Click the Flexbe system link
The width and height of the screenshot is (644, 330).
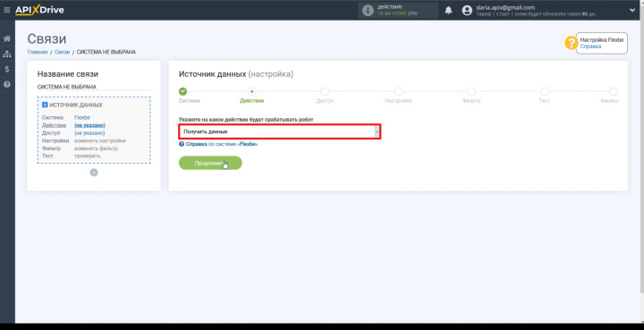82,117
